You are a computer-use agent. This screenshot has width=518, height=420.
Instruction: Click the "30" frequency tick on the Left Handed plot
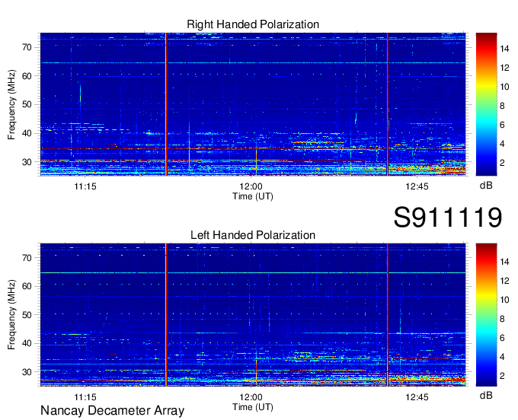coord(27,372)
